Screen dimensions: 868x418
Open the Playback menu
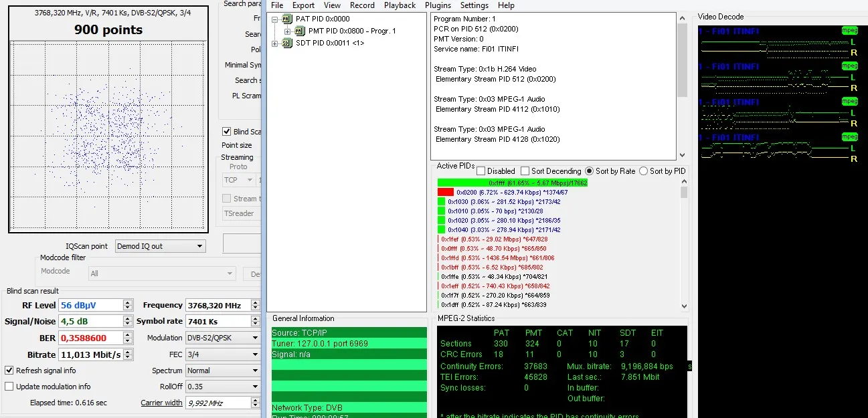(400, 5)
